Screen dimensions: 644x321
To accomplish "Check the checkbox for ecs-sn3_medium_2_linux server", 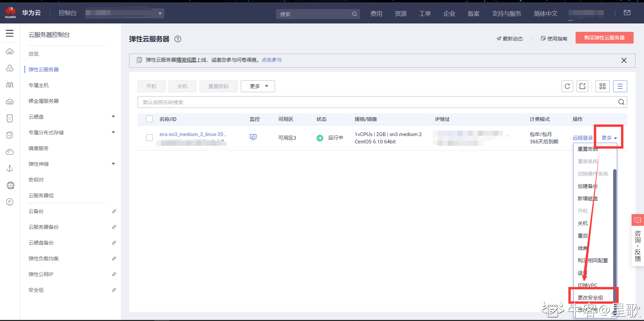I will point(149,137).
